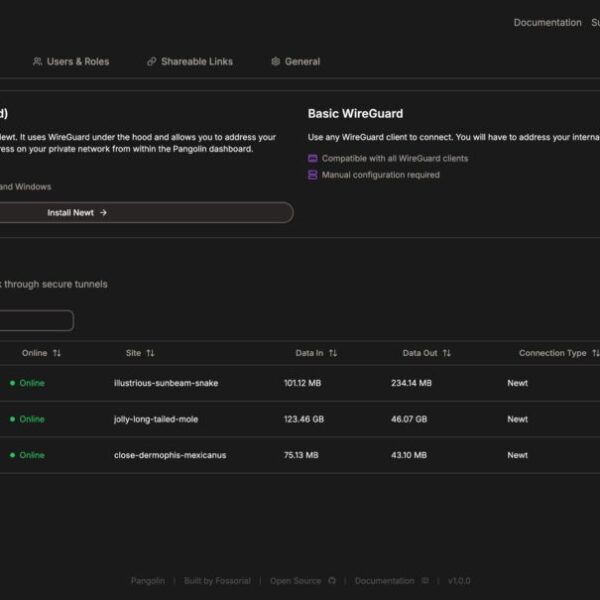The image size is (600, 600).
Task: Select site jolly-long-tailed-mole
Action: (x=156, y=419)
